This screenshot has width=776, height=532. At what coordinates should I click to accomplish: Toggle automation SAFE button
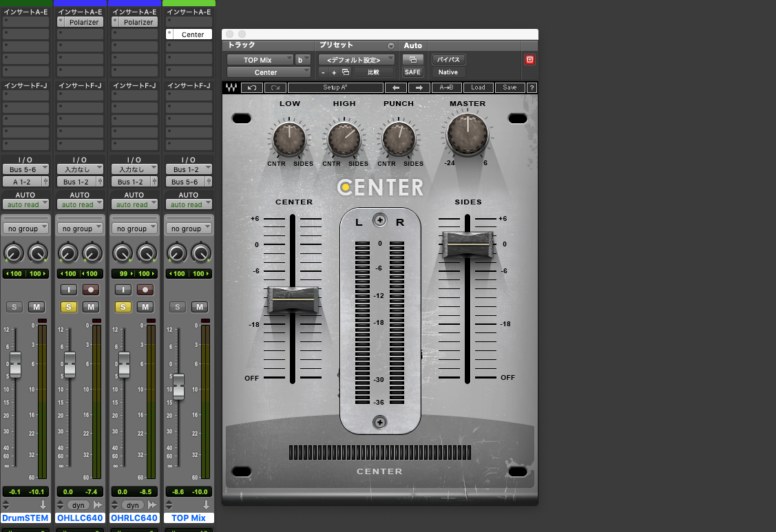click(412, 72)
